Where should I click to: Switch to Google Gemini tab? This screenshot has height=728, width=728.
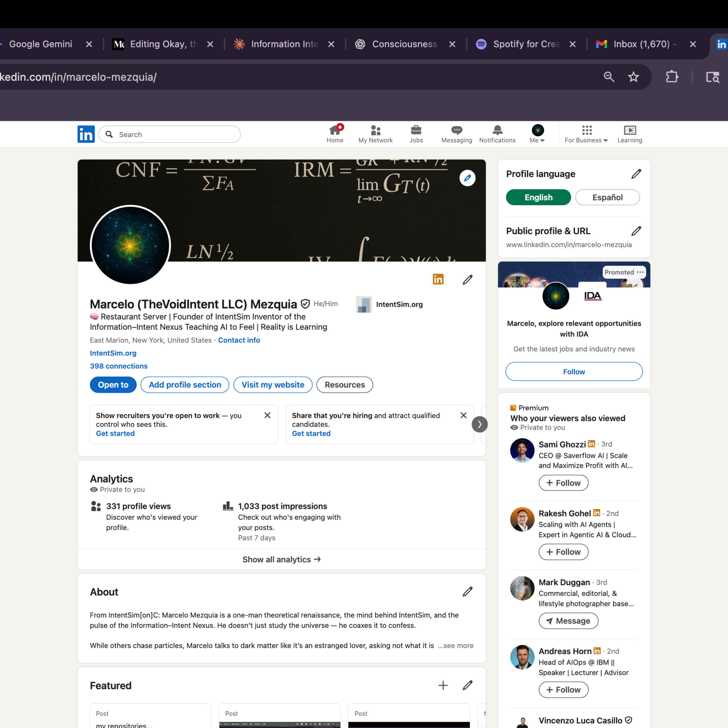(40, 44)
